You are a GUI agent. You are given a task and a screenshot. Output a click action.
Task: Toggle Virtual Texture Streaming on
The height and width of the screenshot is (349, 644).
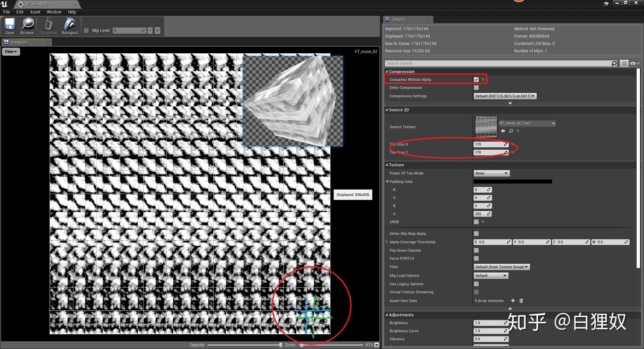(476, 292)
